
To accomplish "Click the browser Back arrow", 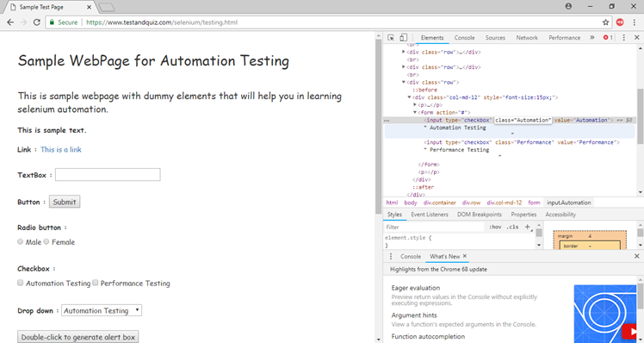I will pos(10,22).
